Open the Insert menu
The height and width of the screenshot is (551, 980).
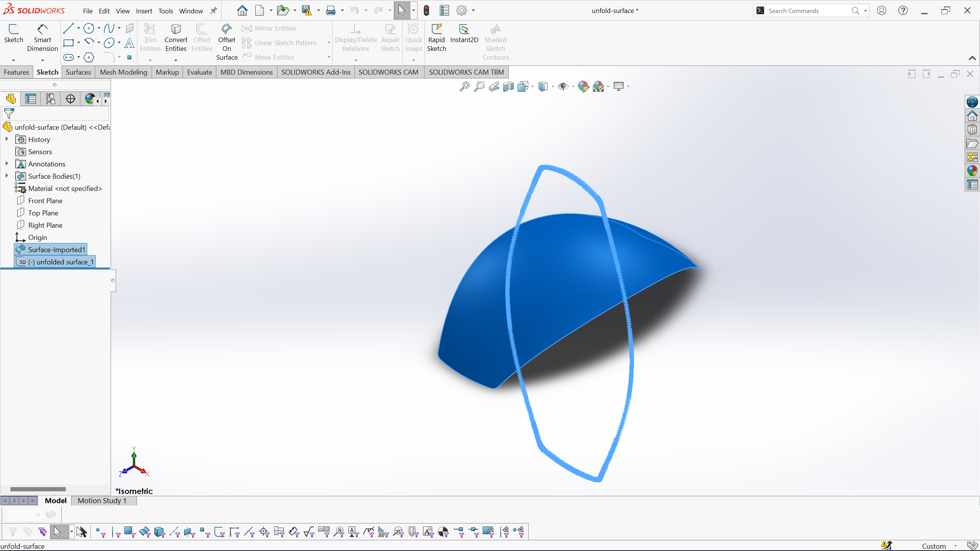(144, 11)
